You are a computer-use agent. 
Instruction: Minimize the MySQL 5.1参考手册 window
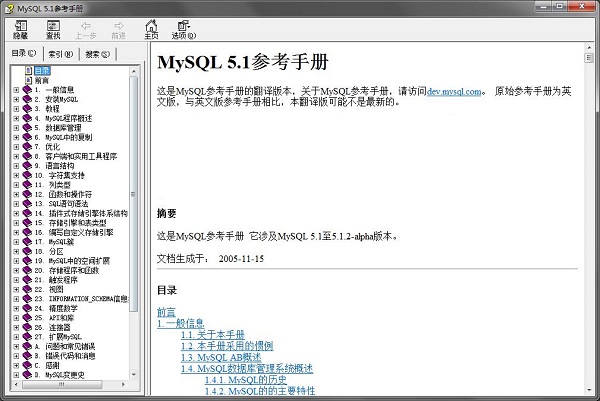tap(543, 7)
